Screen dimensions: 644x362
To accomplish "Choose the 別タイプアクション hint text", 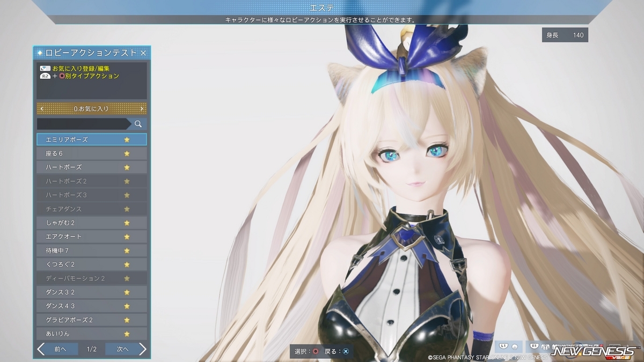I will [x=92, y=76].
